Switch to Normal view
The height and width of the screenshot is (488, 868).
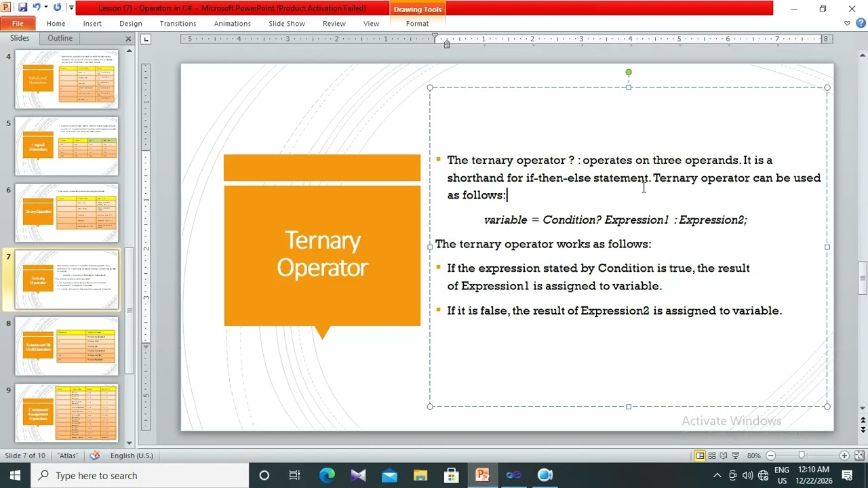pyautogui.click(x=700, y=455)
